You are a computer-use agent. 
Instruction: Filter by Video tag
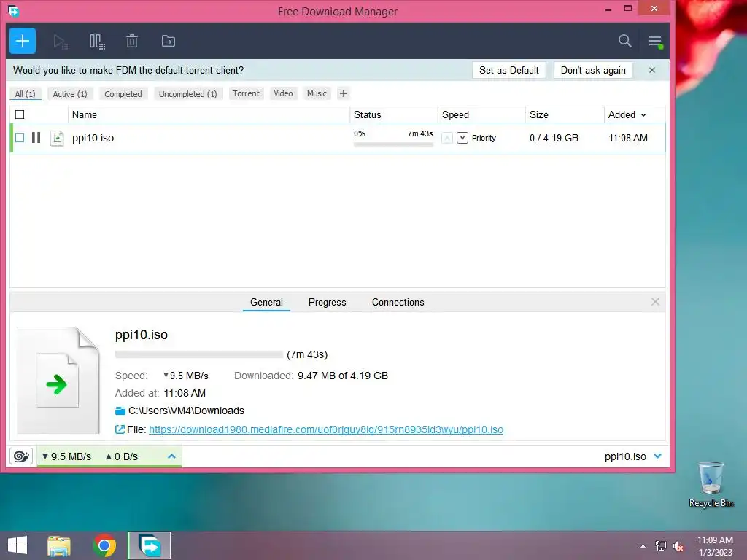point(283,93)
